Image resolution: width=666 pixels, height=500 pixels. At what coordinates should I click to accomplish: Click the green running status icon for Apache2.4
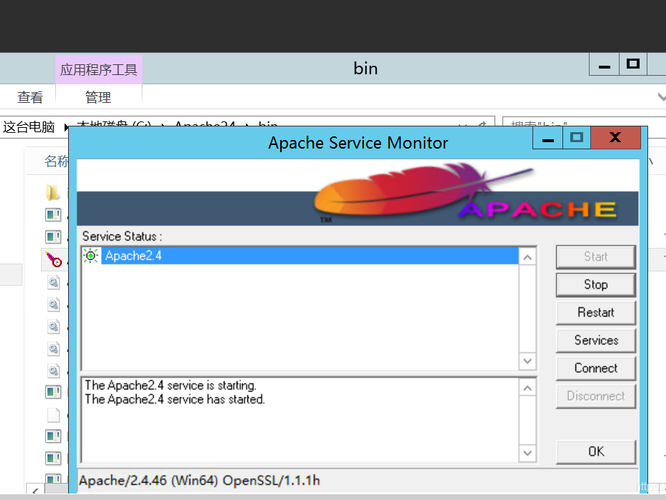click(90, 256)
